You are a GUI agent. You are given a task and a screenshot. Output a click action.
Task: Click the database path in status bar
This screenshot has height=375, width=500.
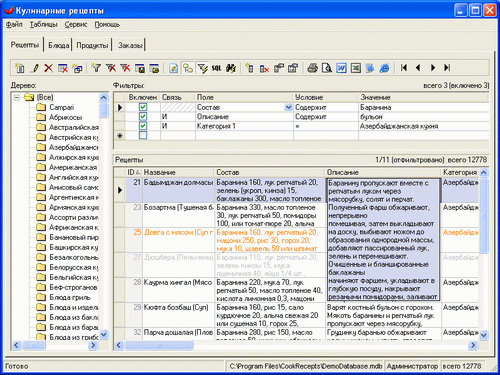pos(306,366)
